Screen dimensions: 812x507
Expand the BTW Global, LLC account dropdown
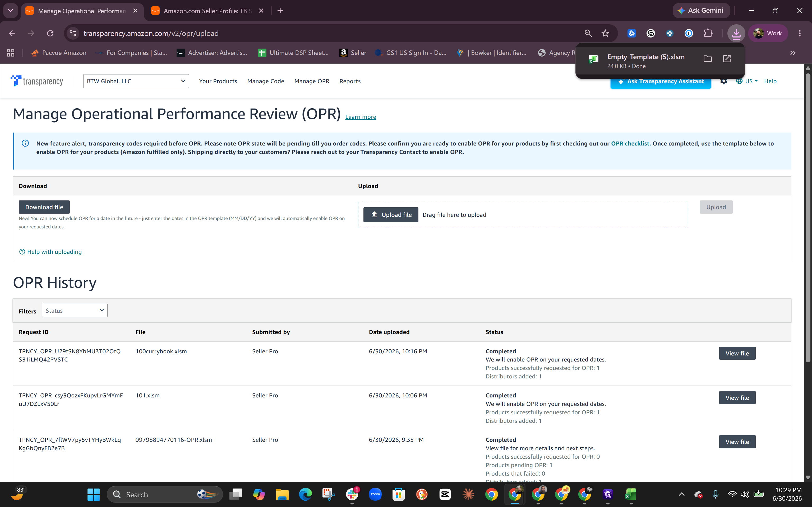click(136, 81)
